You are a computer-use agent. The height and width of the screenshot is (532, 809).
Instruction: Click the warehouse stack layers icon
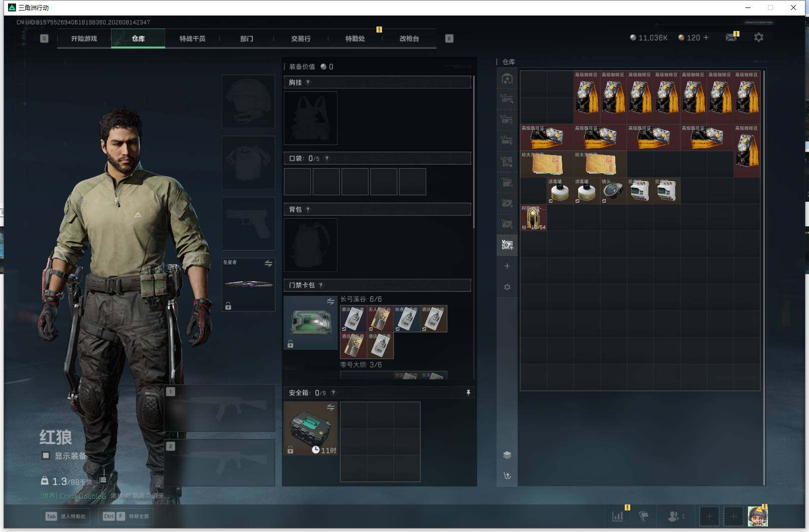coord(507,455)
